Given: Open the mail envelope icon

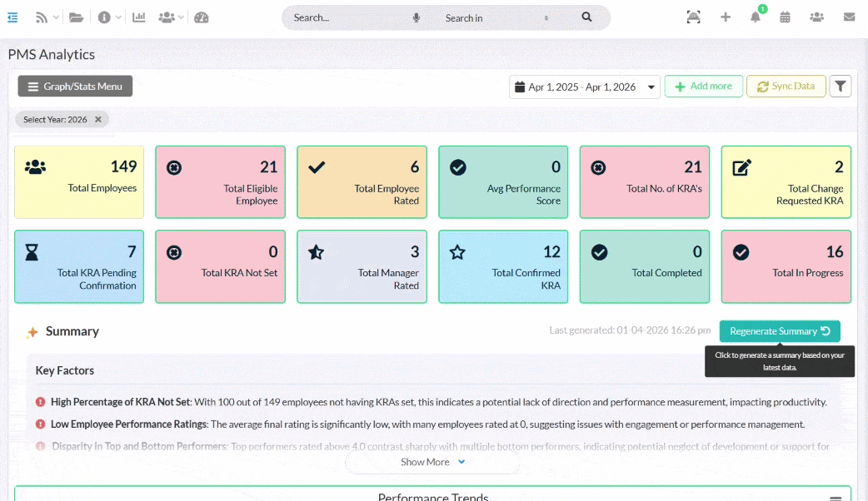Looking at the screenshot, I should [849, 17].
